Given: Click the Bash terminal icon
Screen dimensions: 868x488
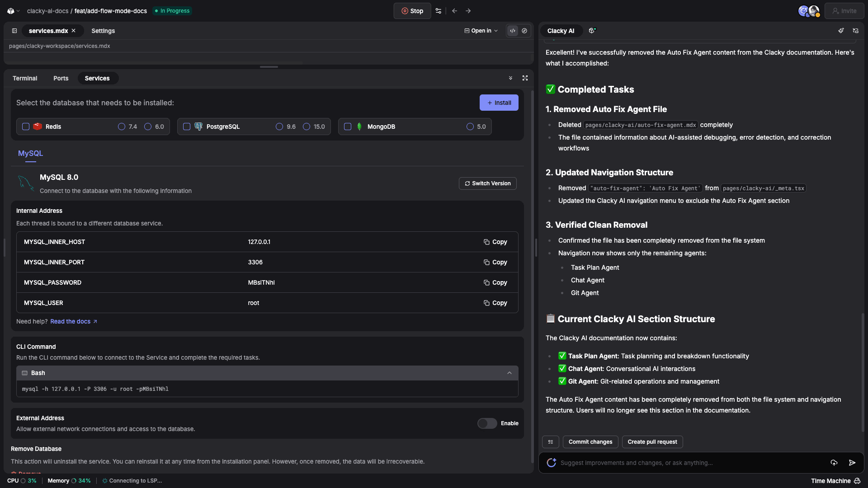Looking at the screenshot, I should click(25, 373).
